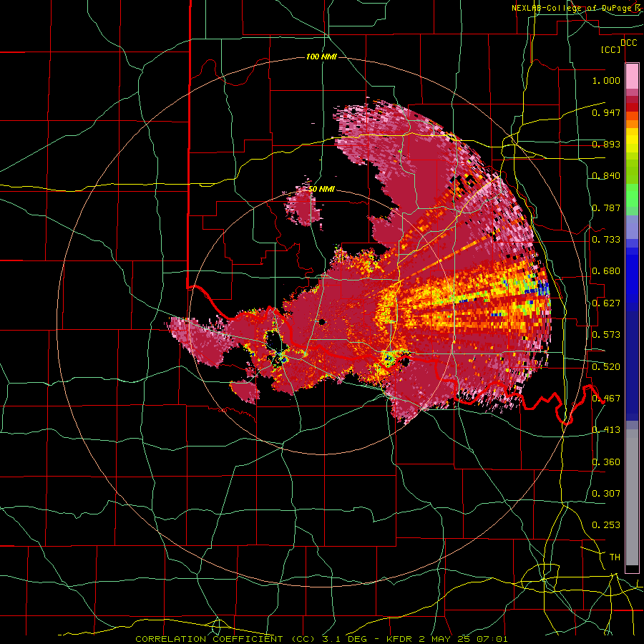Viewport: 644px width, 644px height.
Task: Click the small black radar site dot
Action: 322,322
